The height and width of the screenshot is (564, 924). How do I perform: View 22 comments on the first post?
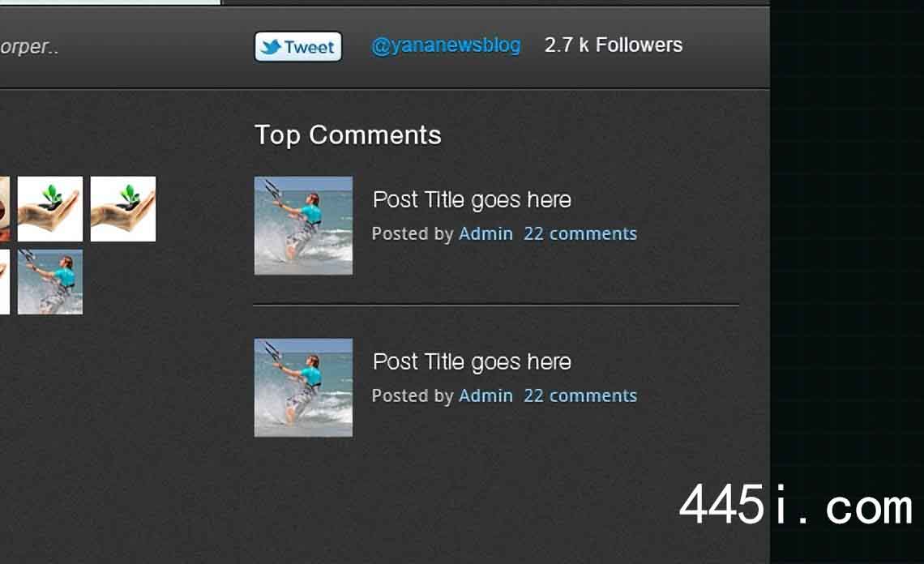pyautogui.click(x=580, y=234)
